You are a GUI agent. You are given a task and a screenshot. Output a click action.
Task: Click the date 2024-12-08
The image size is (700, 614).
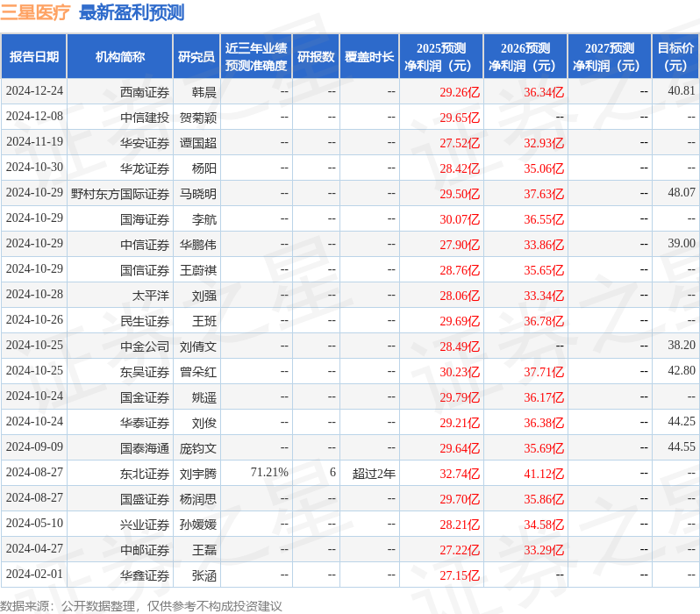click(34, 116)
